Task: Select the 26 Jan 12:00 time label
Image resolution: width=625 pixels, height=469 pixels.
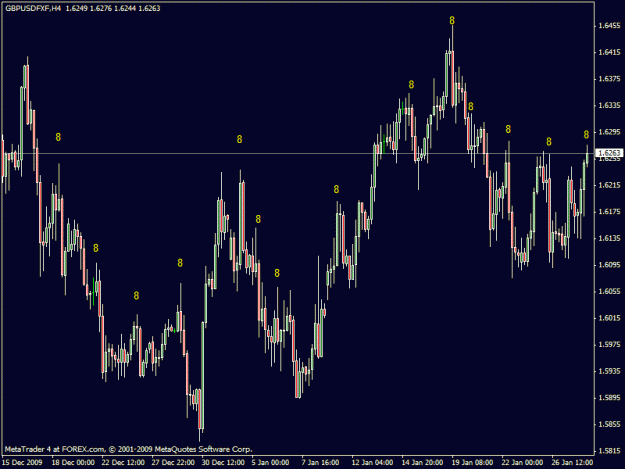Action: point(572,462)
